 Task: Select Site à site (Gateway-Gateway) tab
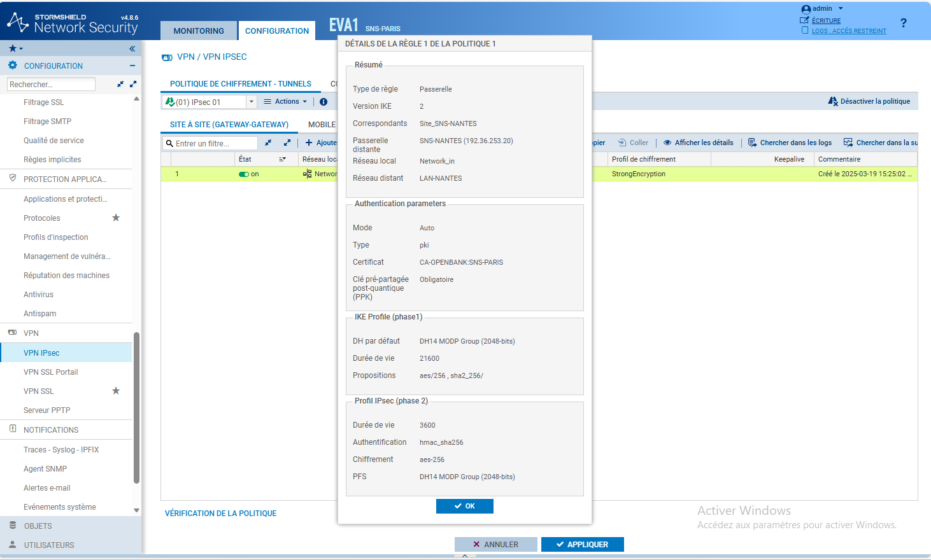pyautogui.click(x=229, y=125)
